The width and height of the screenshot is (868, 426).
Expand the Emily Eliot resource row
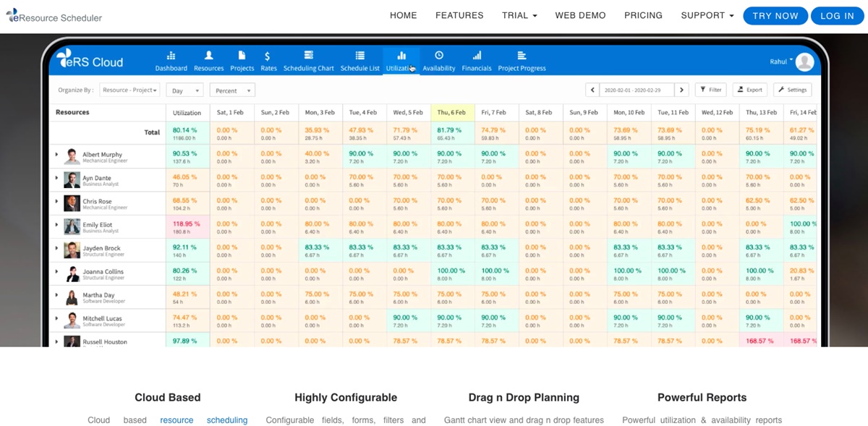click(57, 225)
